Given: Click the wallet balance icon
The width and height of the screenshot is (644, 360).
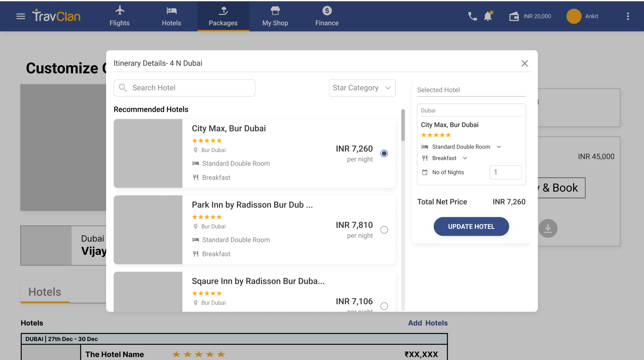Looking at the screenshot, I should 514,16.
